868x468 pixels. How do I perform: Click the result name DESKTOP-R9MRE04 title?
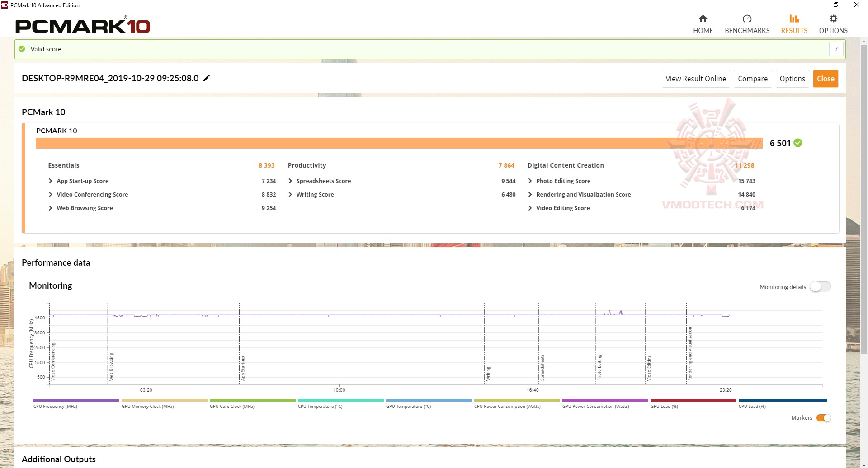click(x=110, y=78)
